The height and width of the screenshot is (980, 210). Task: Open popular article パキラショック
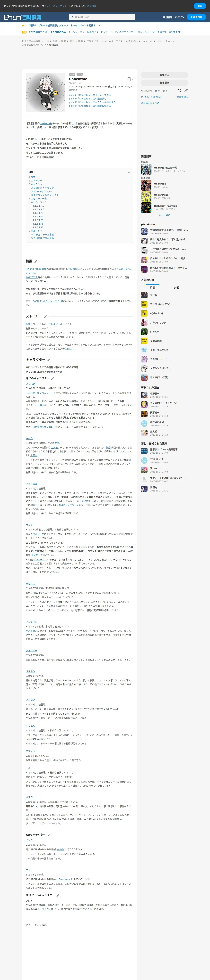[158, 323]
